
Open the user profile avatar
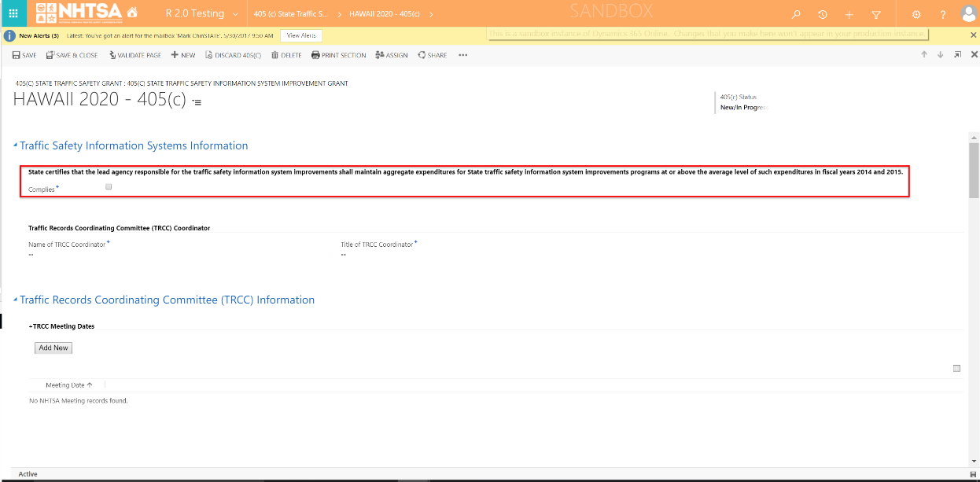968,14
